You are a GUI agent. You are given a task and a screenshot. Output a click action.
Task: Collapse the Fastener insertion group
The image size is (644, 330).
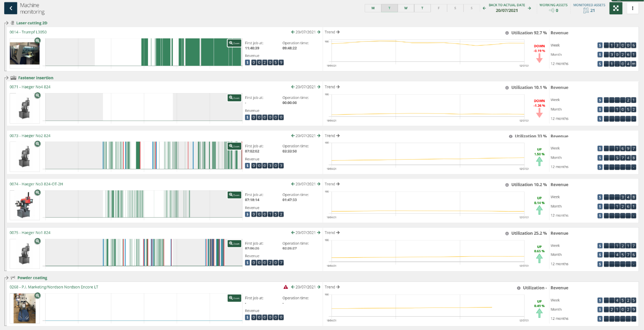(7, 78)
